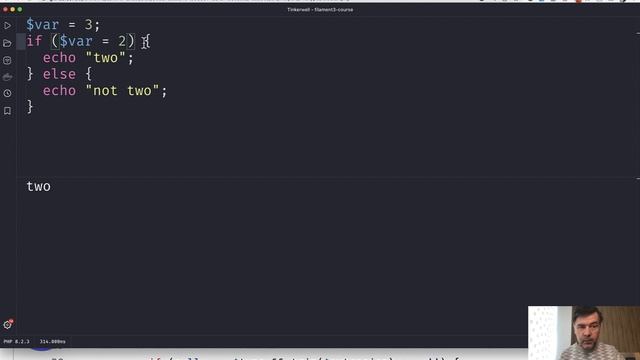Viewport: 640px width, 360px height.
Task: Click the webcam video thumbnail
Action: (584, 333)
